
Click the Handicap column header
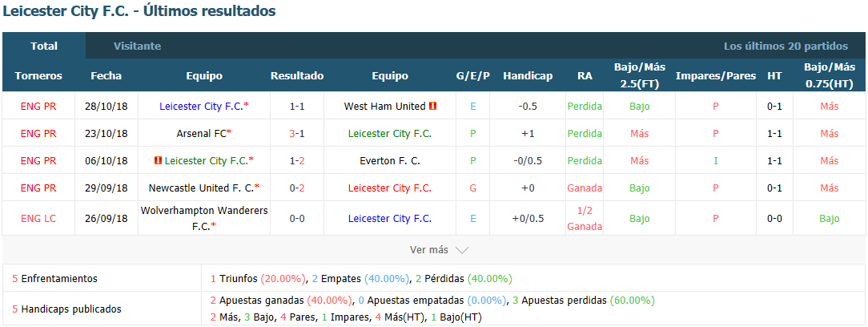528,76
